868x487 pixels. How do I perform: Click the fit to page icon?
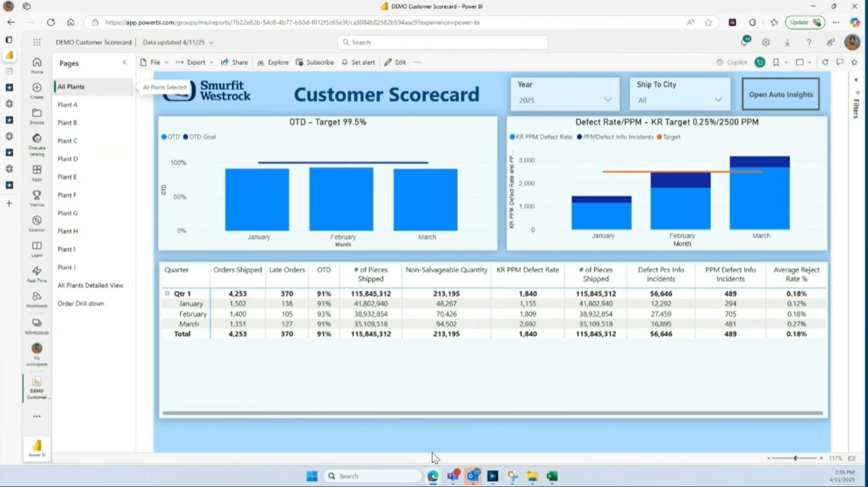click(x=851, y=458)
